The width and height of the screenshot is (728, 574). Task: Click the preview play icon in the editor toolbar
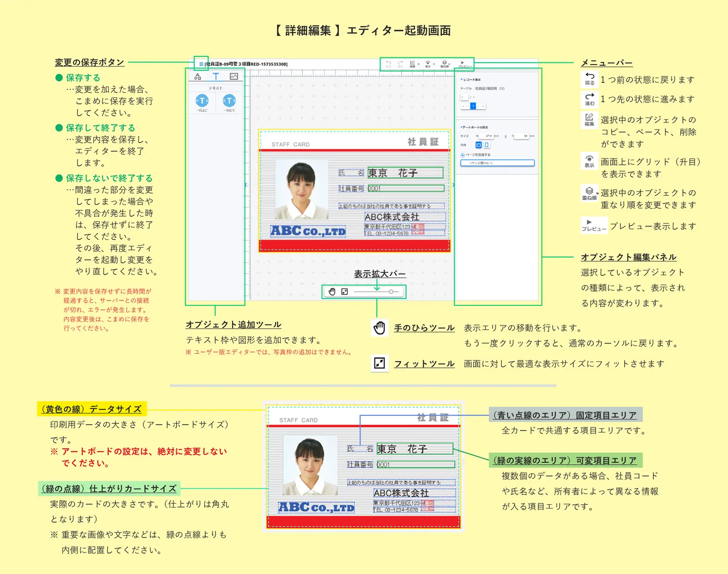463,62
